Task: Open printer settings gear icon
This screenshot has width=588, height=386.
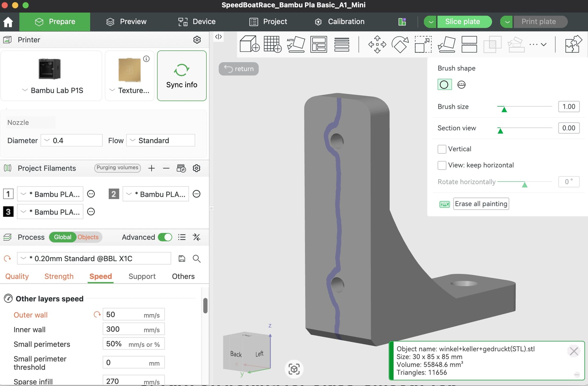Action: (x=197, y=40)
